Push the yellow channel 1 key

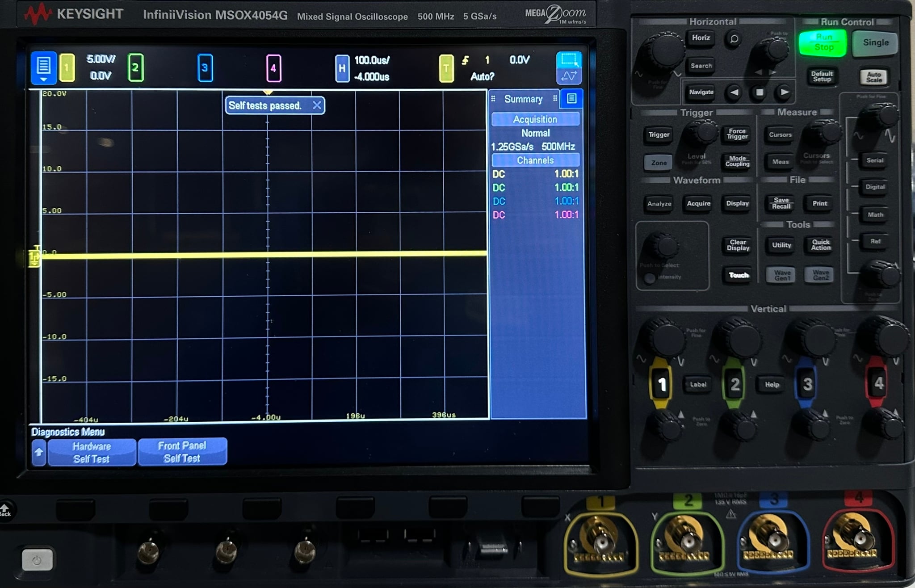tap(661, 383)
